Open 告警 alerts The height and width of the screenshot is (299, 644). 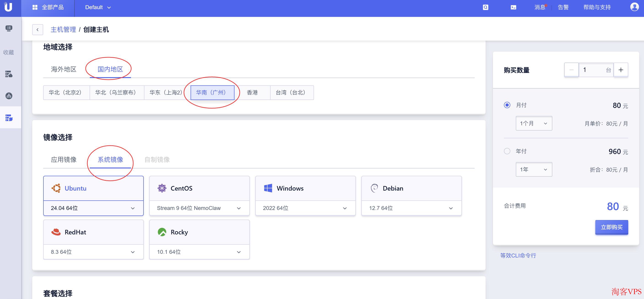(x=563, y=7)
